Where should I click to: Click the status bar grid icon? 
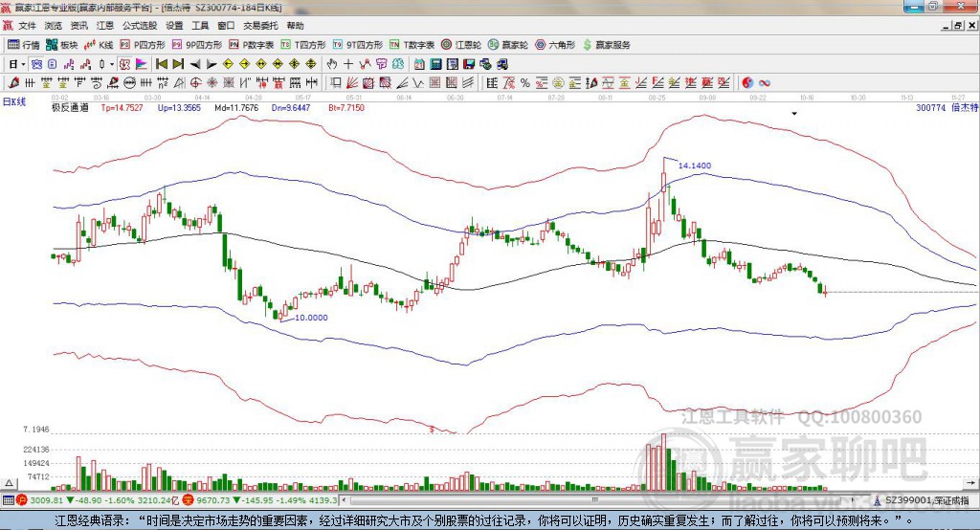pos(8,500)
